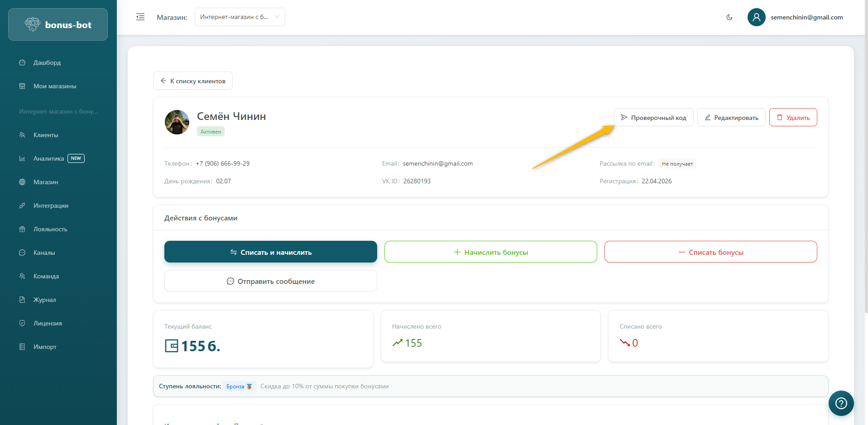Screen dimensions: 868x425
Task: Open the user account avatar icon
Action: [x=756, y=17]
